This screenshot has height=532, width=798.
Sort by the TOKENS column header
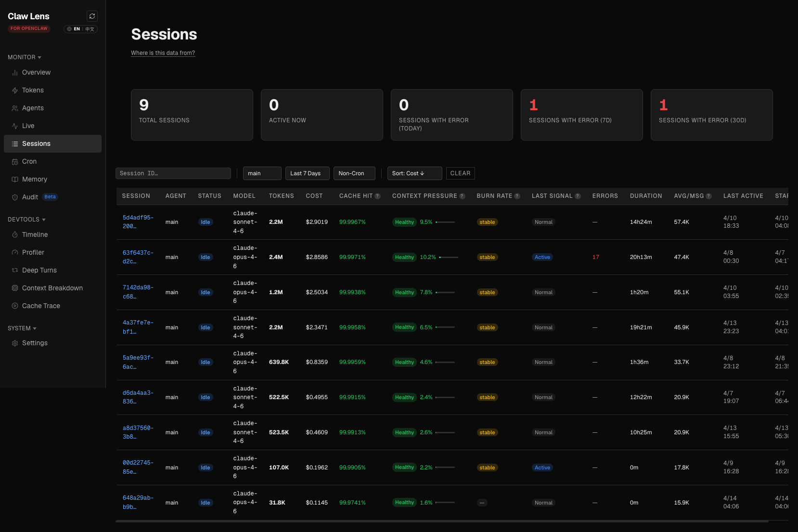(x=282, y=196)
